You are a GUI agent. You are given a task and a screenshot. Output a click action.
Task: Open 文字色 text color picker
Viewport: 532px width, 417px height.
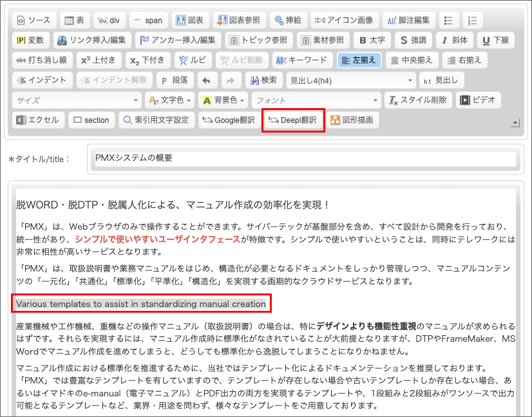pyautogui.click(x=170, y=100)
